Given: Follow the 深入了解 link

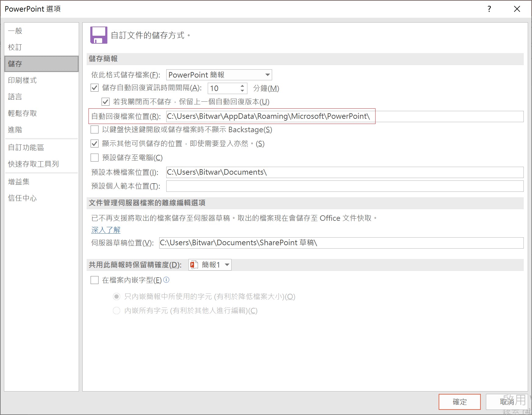Looking at the screenshot, I should pos(106,230).
